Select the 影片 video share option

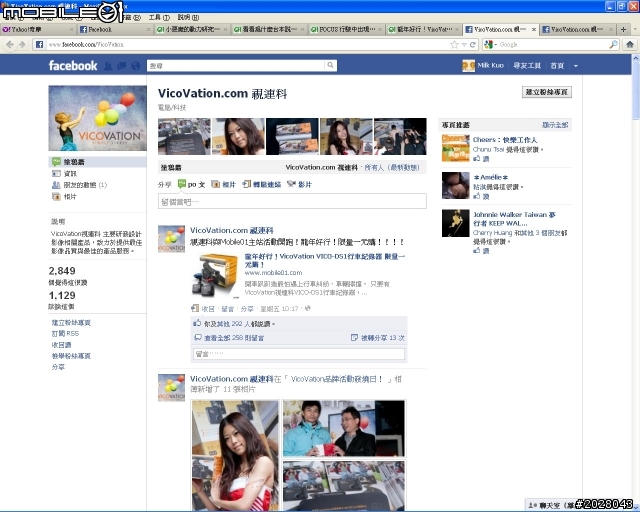click(x=299, y=185)
